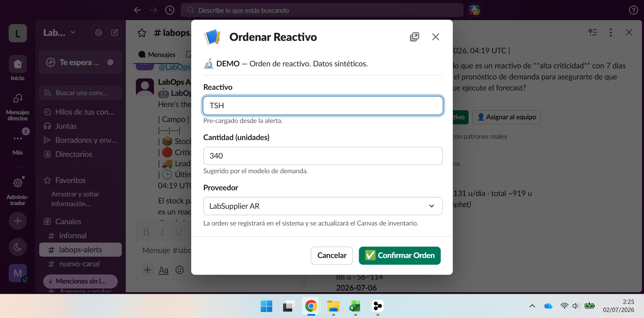
Task: Click the Reactivo input field with TSH
Action: click(323, 106)
